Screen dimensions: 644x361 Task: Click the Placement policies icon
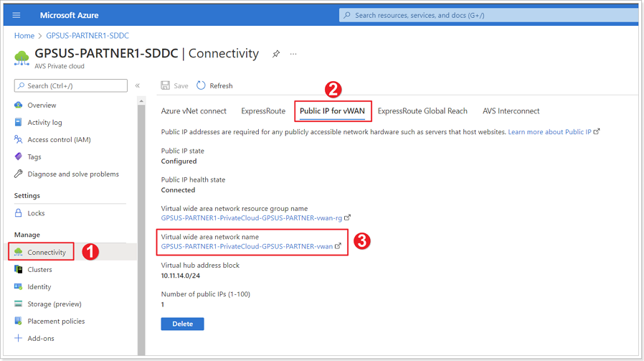coord(18,321)
